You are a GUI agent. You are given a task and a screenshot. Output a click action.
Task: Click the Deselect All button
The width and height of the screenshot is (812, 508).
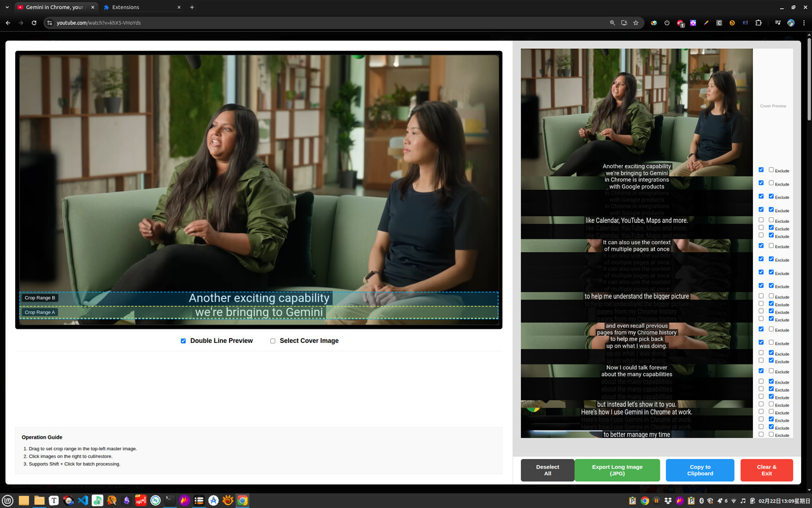coord(547,470)
